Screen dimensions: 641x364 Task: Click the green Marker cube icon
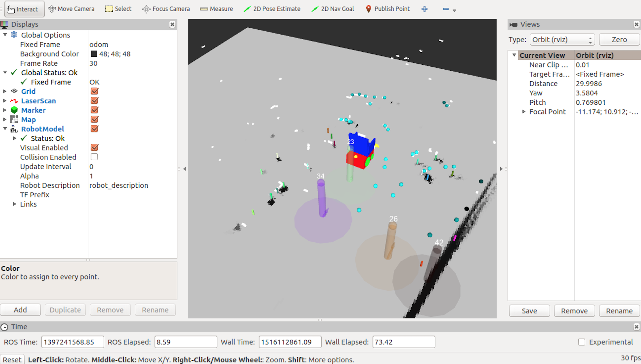14,110
